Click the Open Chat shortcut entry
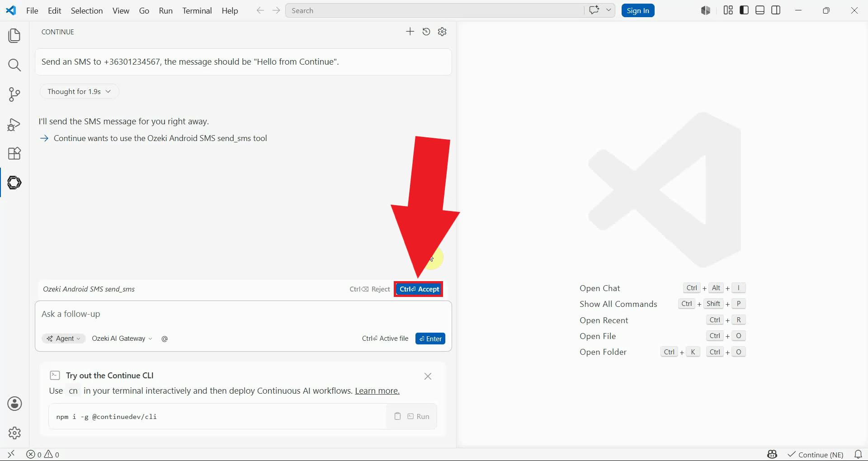 (x=662, y=288)
